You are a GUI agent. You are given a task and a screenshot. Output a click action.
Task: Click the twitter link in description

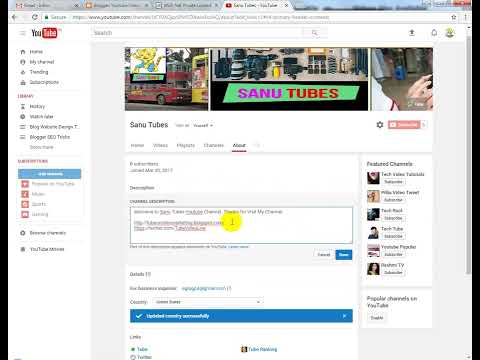click(x=170, y=228)
